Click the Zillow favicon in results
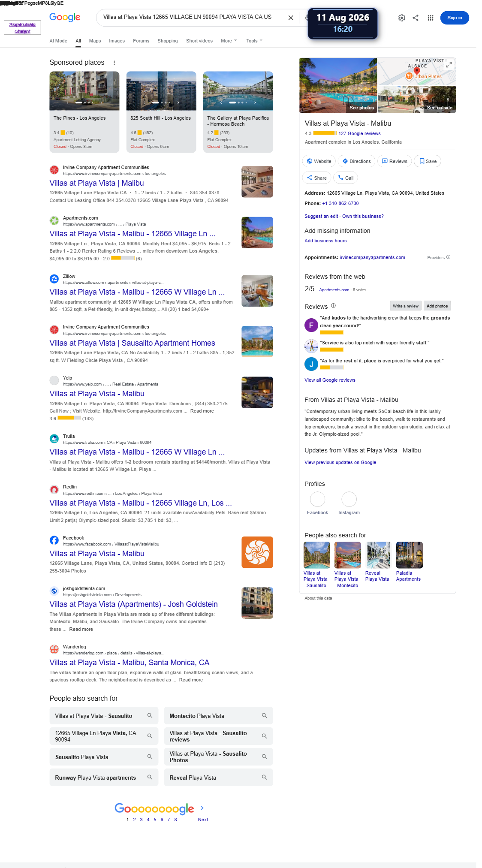The image size is (482, 868). pos(54,279)
